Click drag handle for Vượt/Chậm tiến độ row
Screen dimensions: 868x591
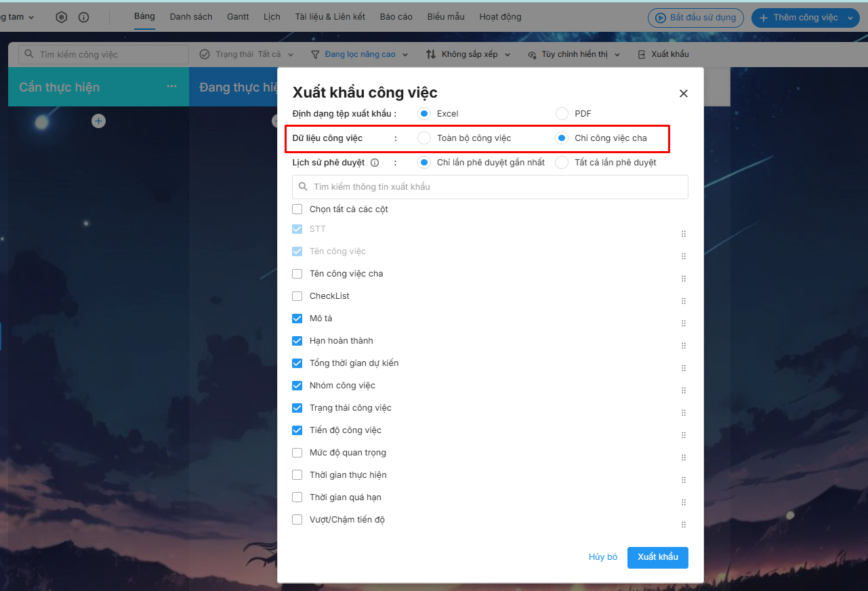pyautogui.click(x=684, y=525)
